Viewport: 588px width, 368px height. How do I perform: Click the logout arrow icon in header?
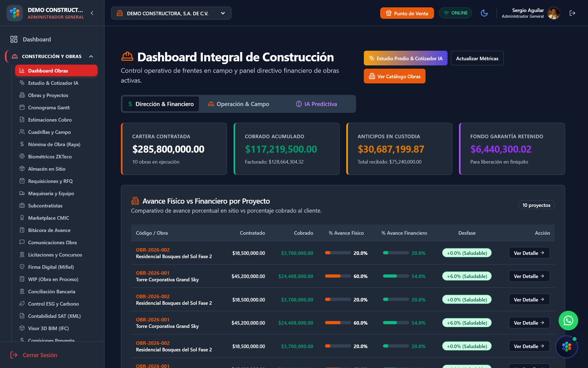click(572, 13)
